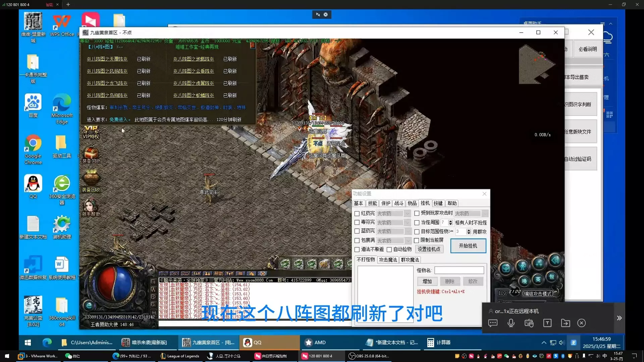The height and width of the screenshot is (362, 644).
Task: Open remote file transfer folder icon
Action: [x=565, y=323]
